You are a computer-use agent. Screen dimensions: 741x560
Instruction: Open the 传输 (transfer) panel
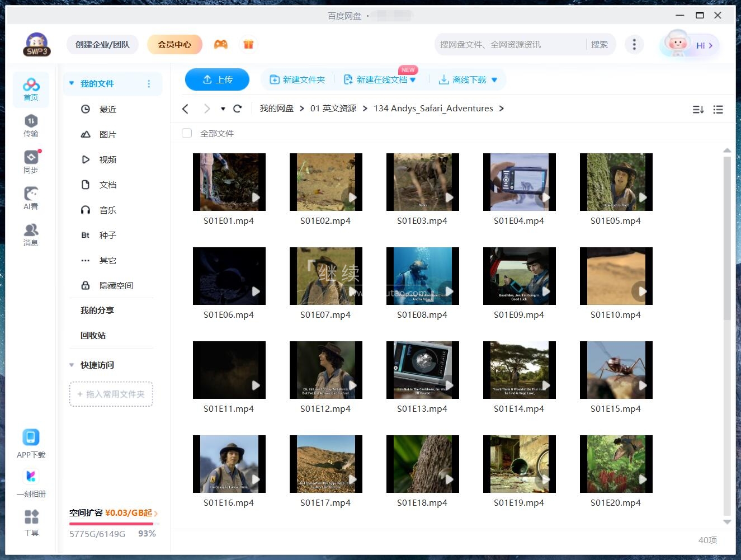(31, 125)
